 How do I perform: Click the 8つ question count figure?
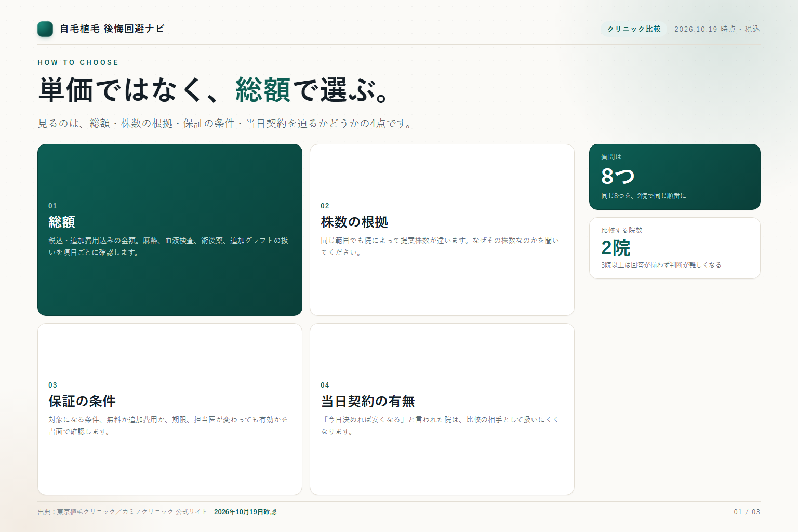click(618, 177)
